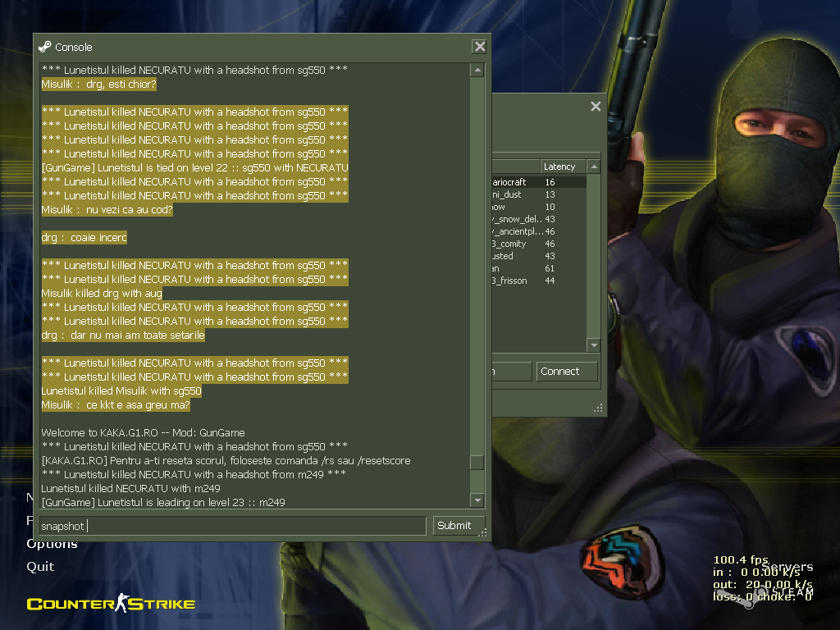Select the ni_dust server row
The height and width of the screenshot is (630, 840).
pos(539,194)
